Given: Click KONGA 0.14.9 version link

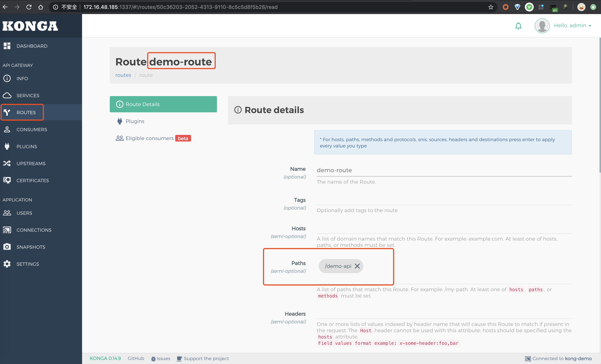Looking at the screenshot, I should pos(105,358).
